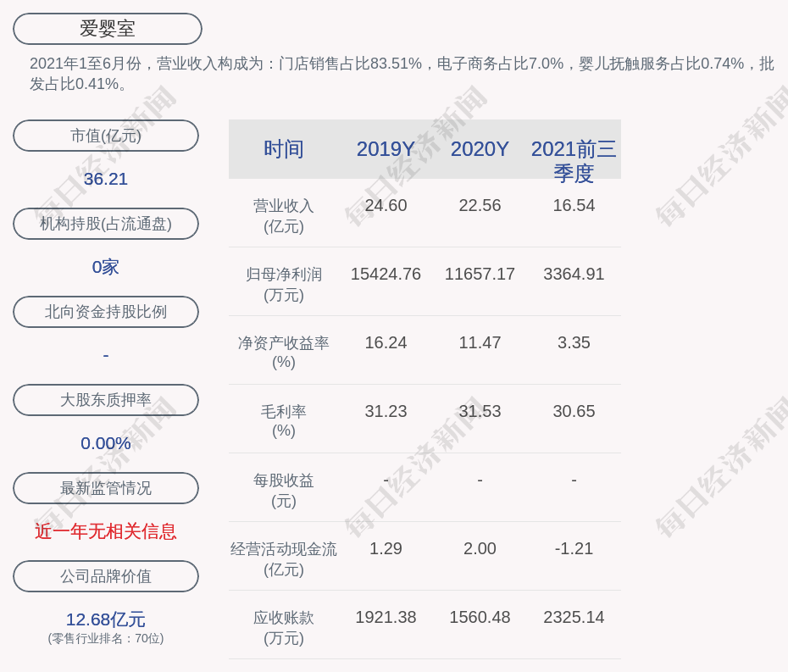Click the 公司品牌价值 label
Image resolution: width=788 pixels, height=672 pixels.
(106, 576)
